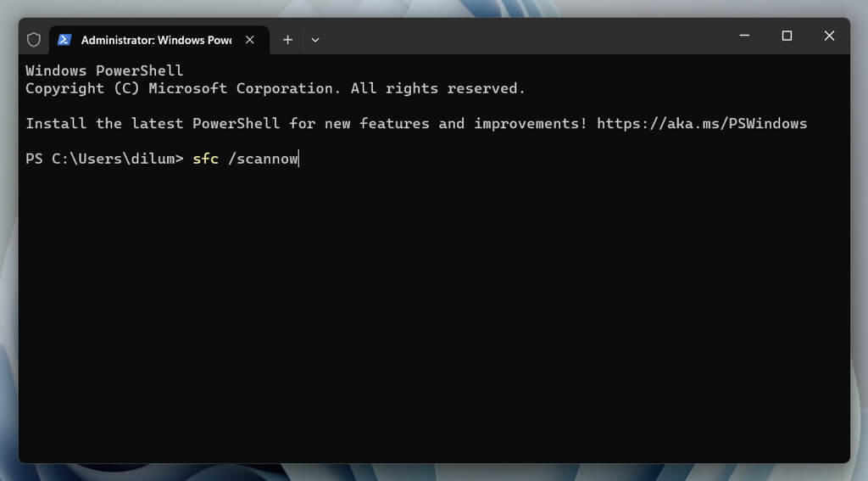Click the administrator shield icon
Screen dimensions: 868x481
tap(34, 40)
